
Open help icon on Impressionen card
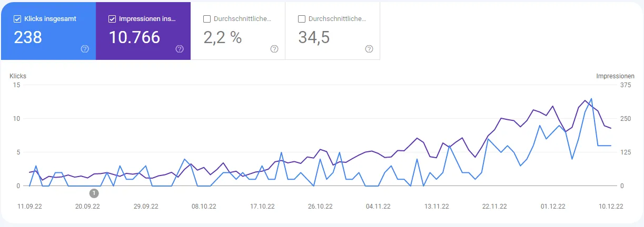180,49
